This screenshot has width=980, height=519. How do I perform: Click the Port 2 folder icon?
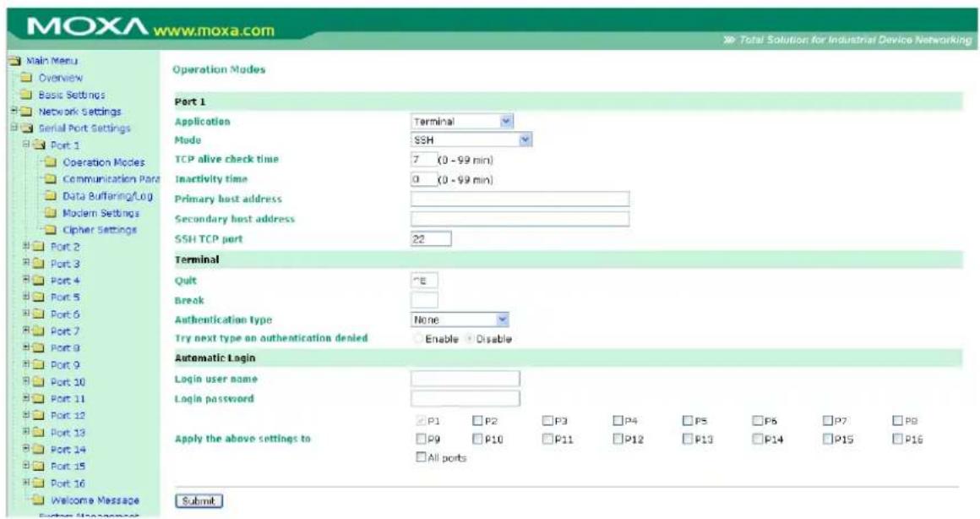click(x=39, y=246)
